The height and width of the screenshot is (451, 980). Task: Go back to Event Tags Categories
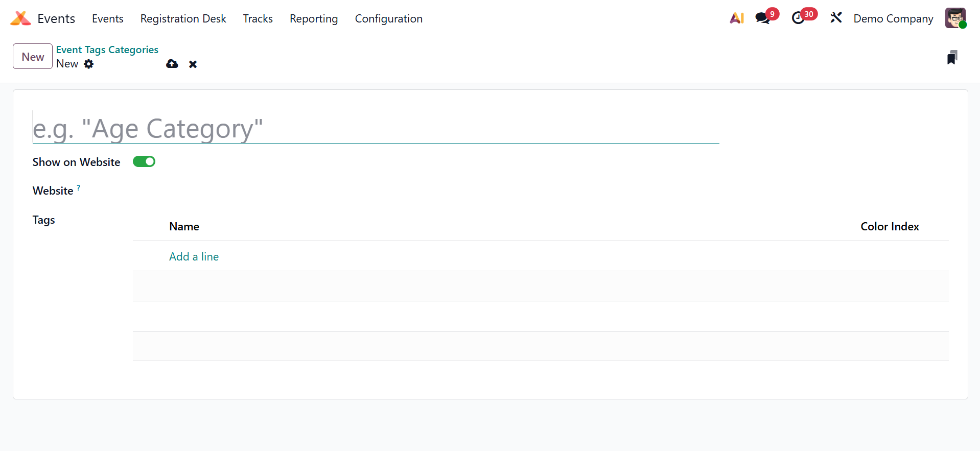pyautogui.click(x=107, y=50)
